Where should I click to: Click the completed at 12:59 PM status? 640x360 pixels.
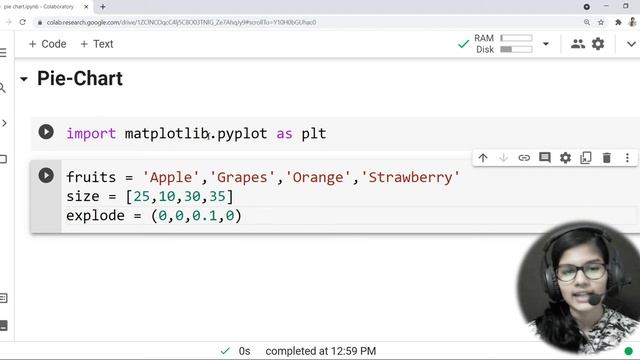(x=320, y=351)
